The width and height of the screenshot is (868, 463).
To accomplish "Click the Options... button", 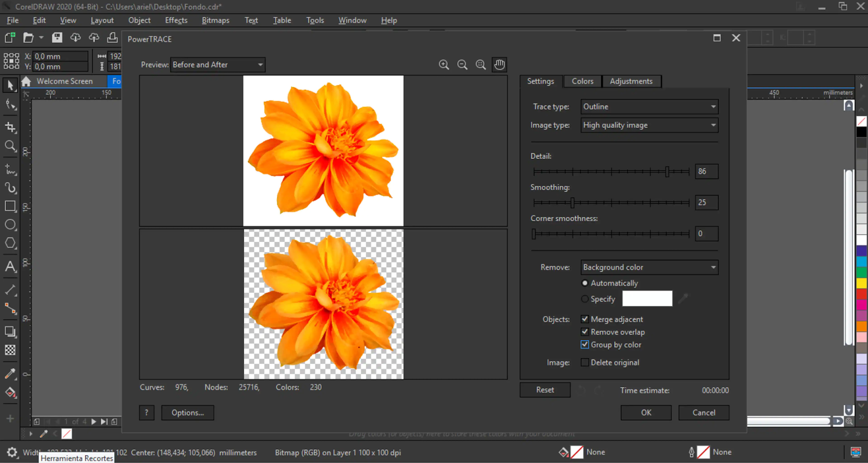I will coord(188,413).
